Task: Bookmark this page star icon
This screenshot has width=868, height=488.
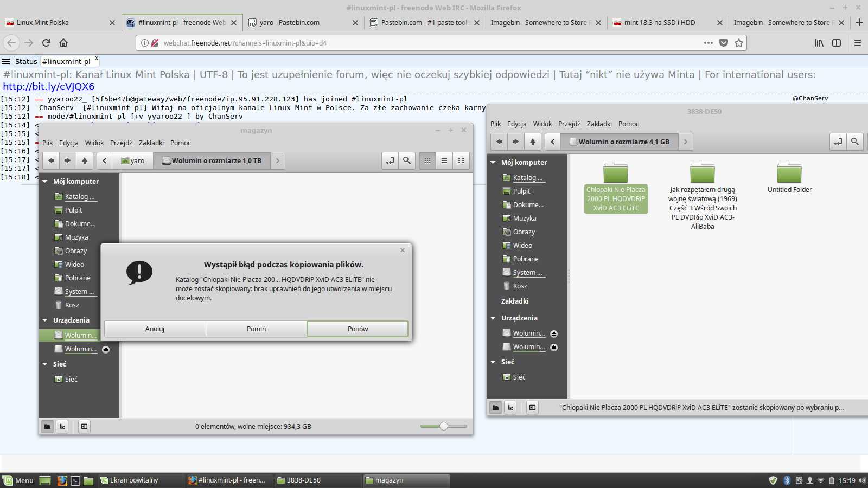Action: tap(739, 43)
